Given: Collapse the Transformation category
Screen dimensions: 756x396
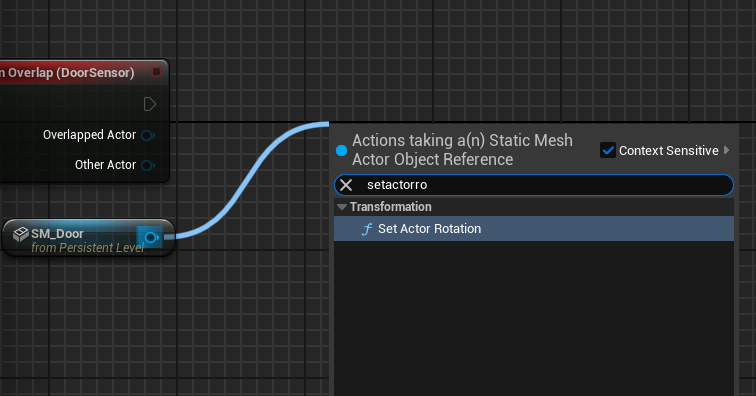Looking at the screenshot, I should [342, 207].
